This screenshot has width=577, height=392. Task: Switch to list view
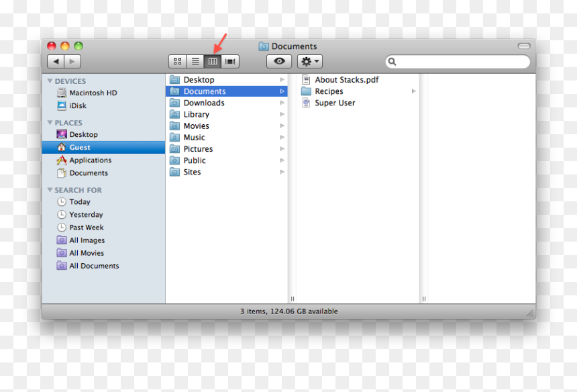195,62
